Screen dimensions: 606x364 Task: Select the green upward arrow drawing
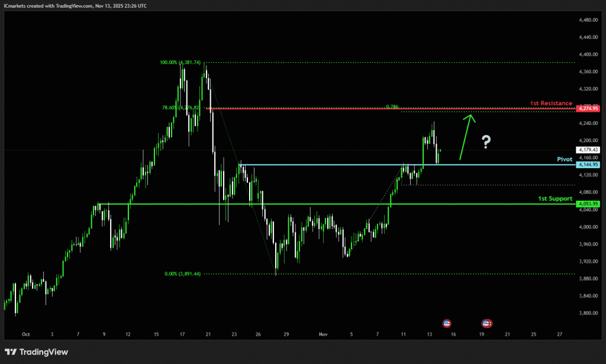[466, 136]
